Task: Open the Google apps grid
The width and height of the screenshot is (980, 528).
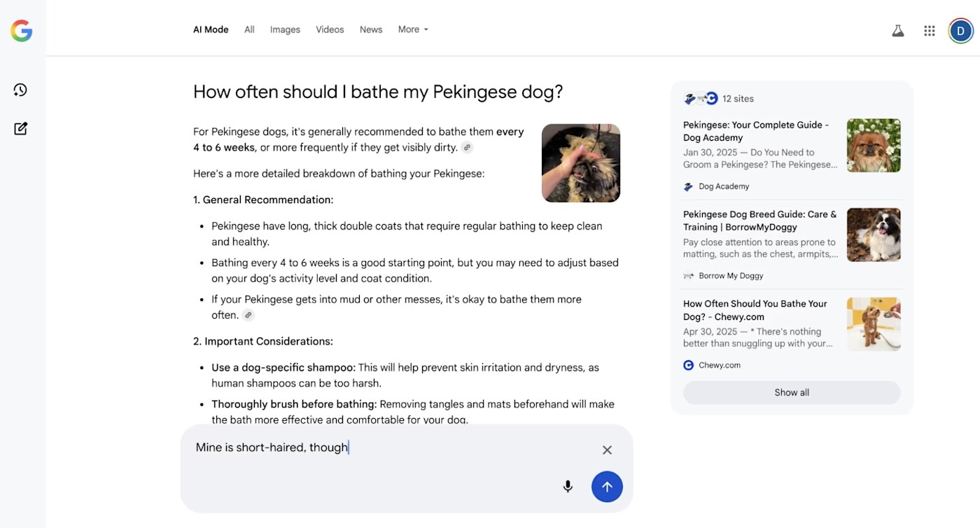Action: (x=929, y=30)
